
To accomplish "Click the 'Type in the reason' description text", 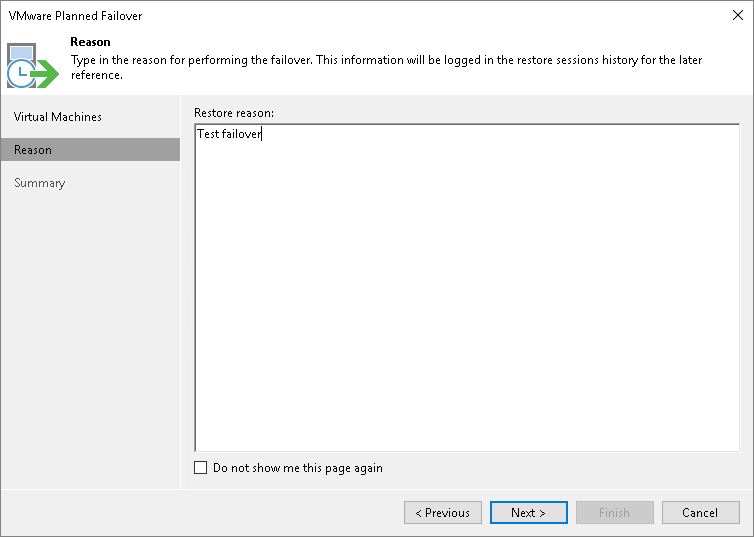I will (386, 67).
